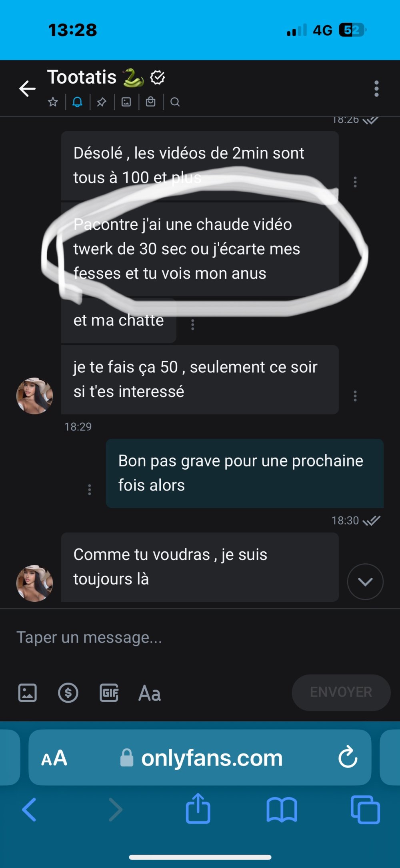Toggle the pin conversation icon
The image size is (400, 868).
[102, 102]
